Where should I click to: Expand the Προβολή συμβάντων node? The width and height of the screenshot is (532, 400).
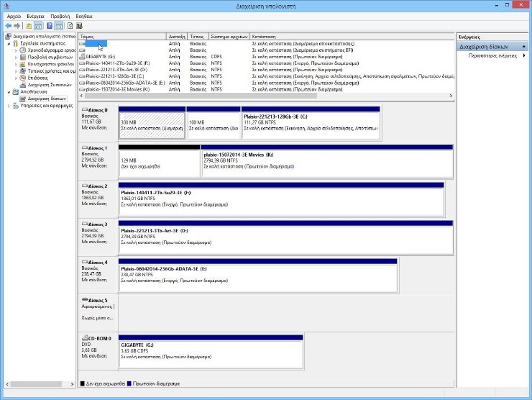coord(16,58)
